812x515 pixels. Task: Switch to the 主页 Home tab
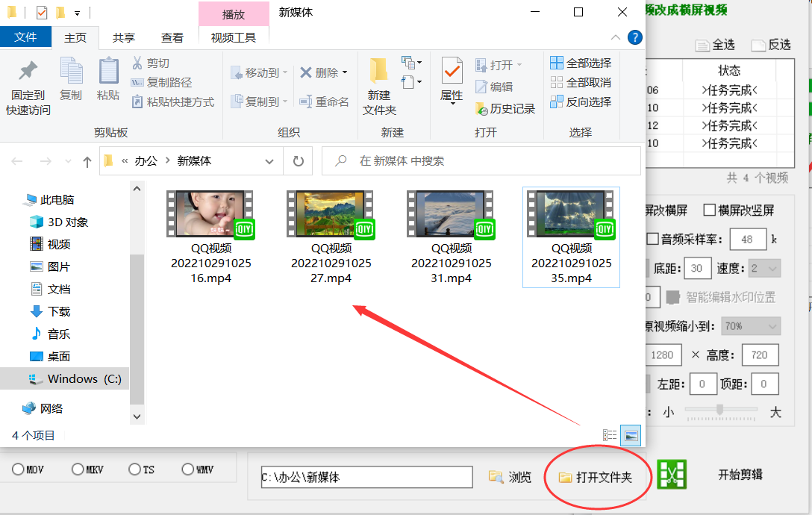[x=75, y=38]
